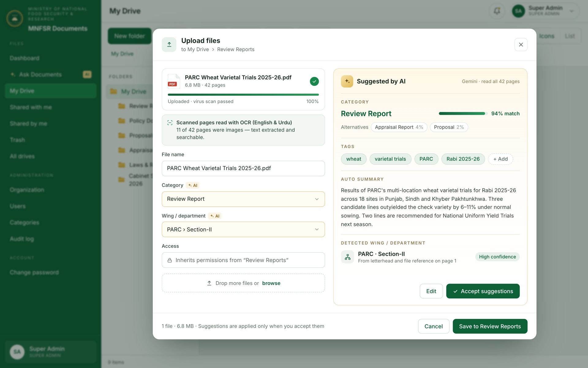
Task: Close the Upload files dialog
Action: 521,45
